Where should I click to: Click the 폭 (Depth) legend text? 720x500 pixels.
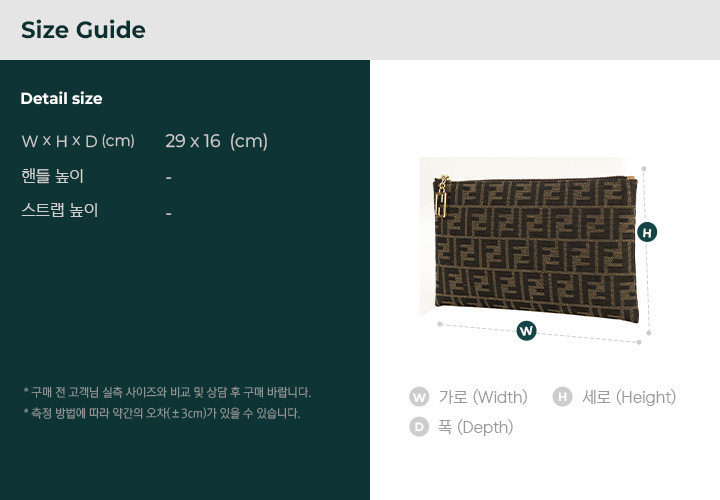click(475, 427)
